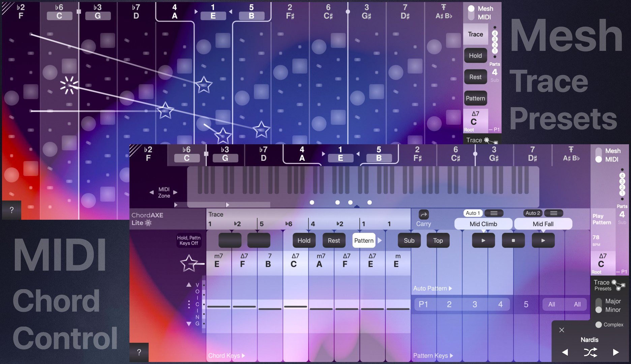Enable the Complex option
Screen dimensions: 631x364
[599, 325]
